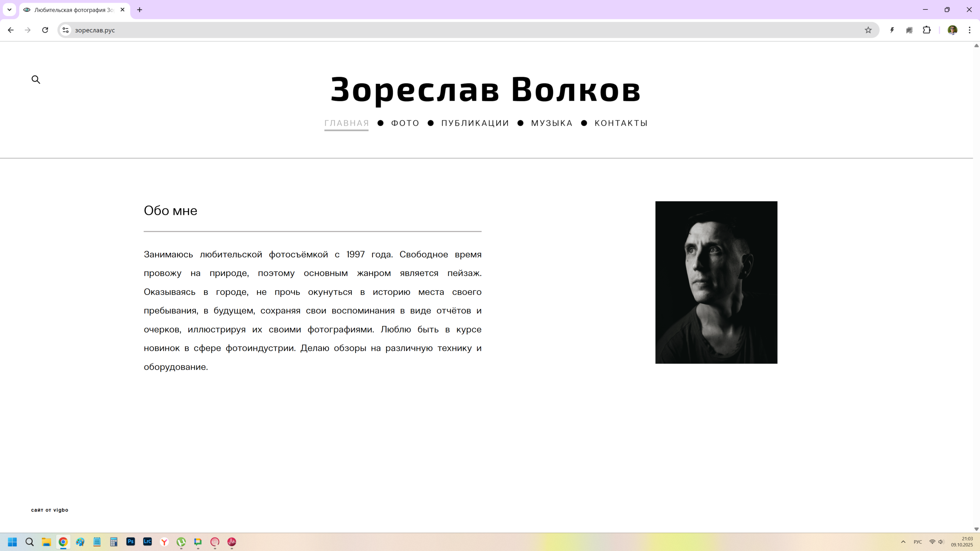The image size is (980, 551).
Task: Click the website search magnifier icon
Action: click(x=36, y=79)
